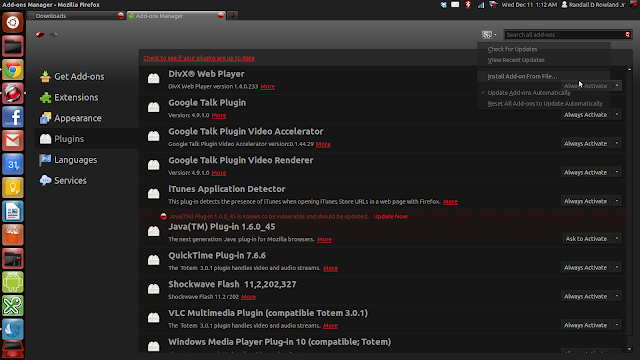Close the Downloads tab
Image resolution: width=640 pixels, height=360 pixels.
[120, 16]
